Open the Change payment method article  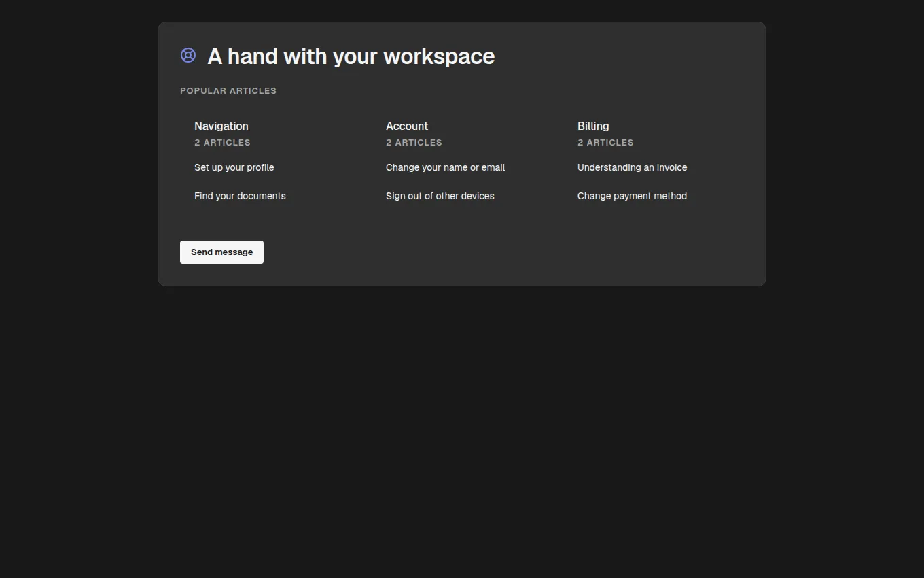[x=632, y=196]
